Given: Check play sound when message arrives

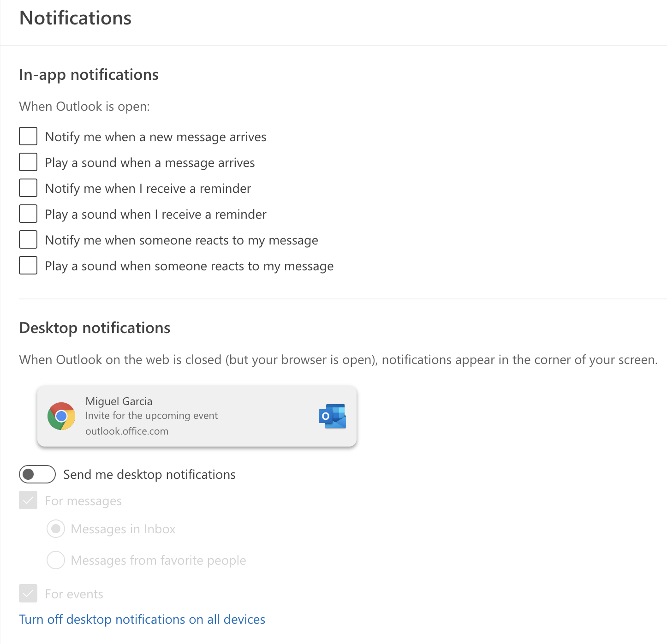Looking at the screenshot, I should point(28,162).
